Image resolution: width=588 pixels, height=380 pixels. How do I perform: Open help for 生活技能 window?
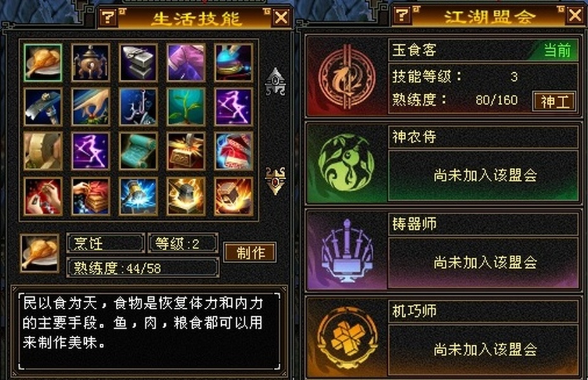pyautogui.click(x=108, y=17)
